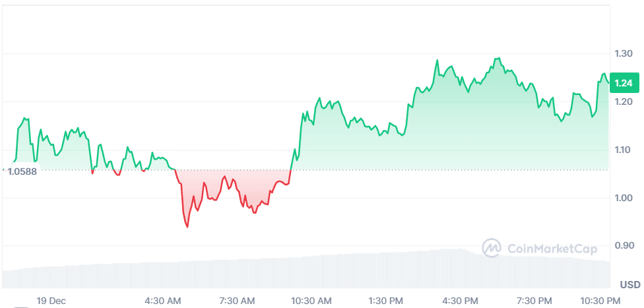Select the 10:30 AM time marker
This screenshot has width=644, height=308.
(x=313, y=301)
